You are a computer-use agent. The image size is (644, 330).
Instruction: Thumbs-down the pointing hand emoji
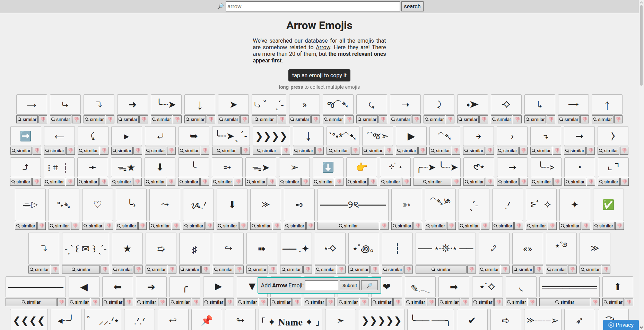373,182
